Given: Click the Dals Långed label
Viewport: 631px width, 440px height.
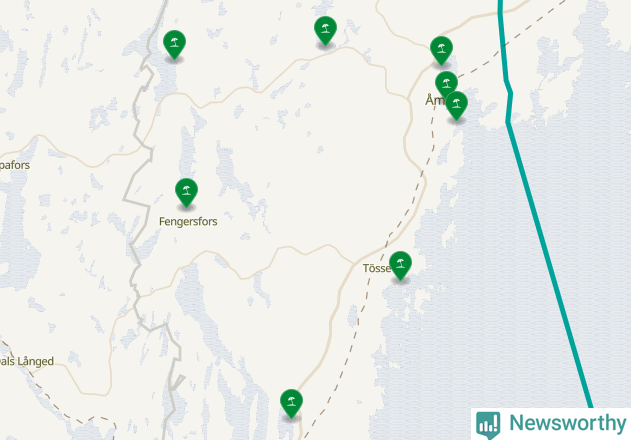Looking at the screenshot, I should (x=27, y=361).
